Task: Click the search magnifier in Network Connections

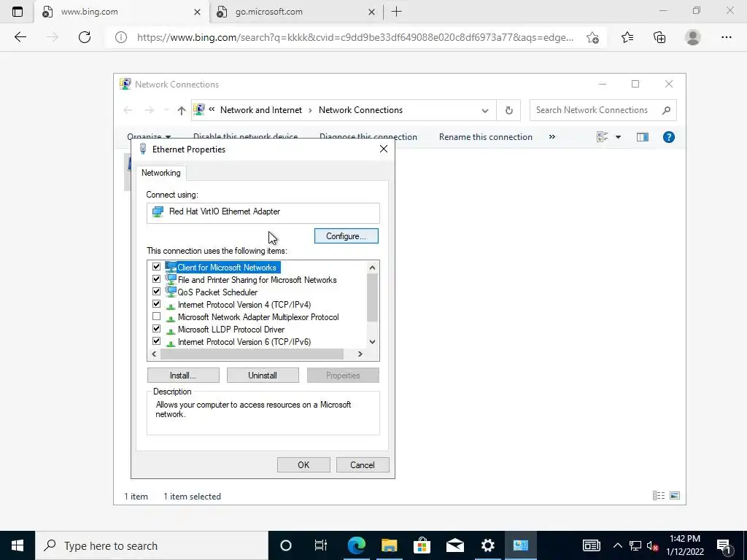Action: tap(666, 111)
